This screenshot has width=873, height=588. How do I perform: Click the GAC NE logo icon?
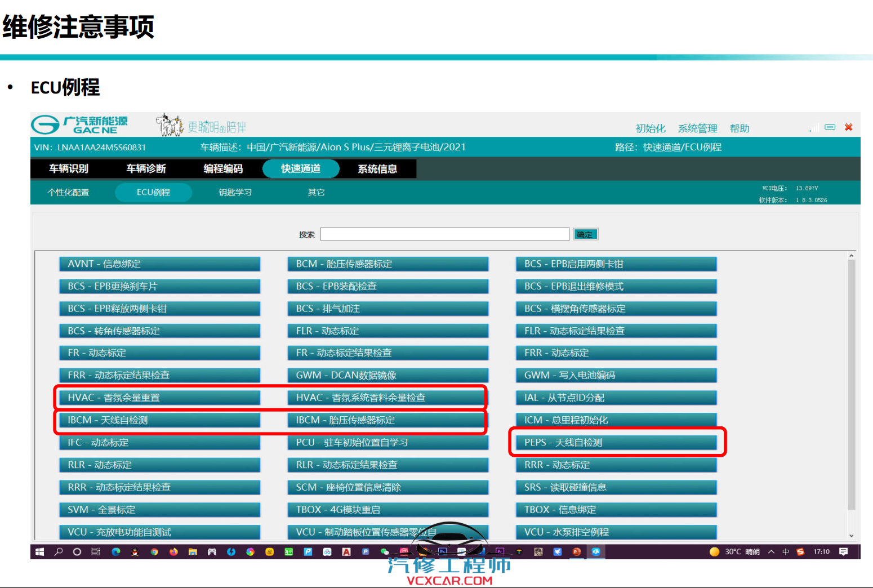[x=45, y=124]
